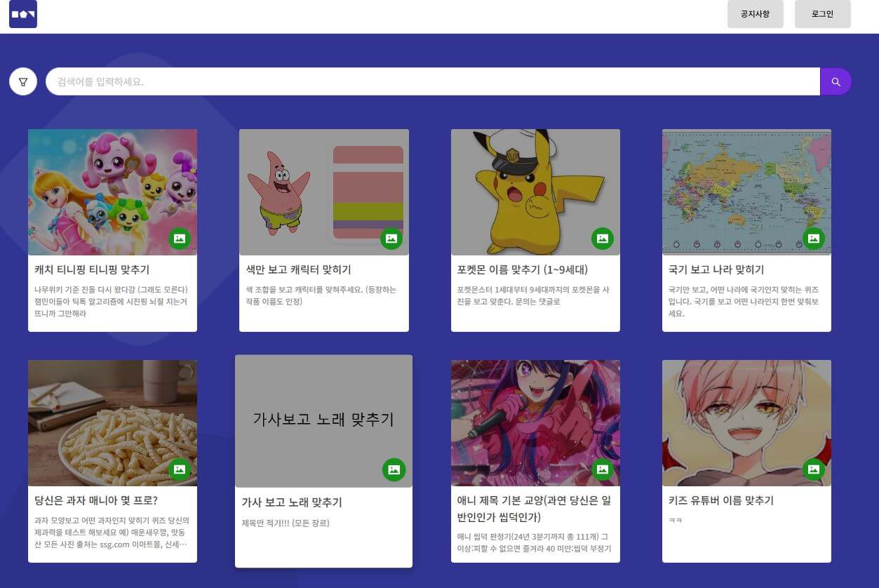879x588 pixels.
Task: Click description 제목만 적기!!! (모든 장르)
Action: coord(286,523)
